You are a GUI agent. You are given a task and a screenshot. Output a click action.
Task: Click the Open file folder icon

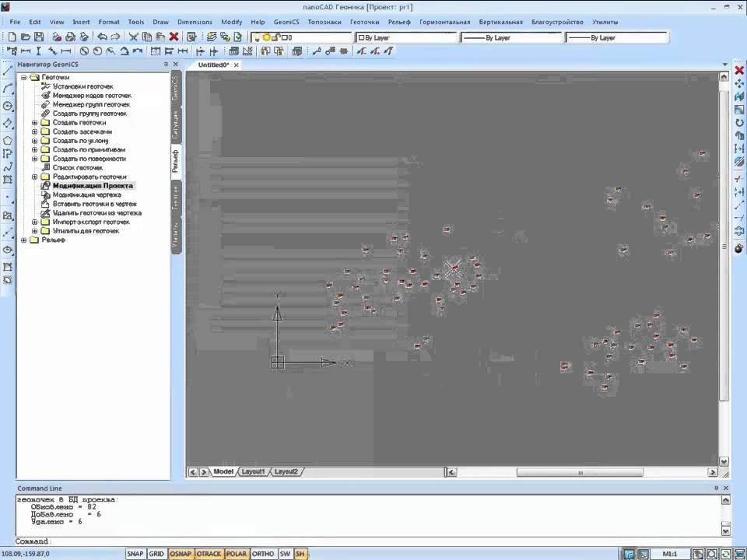pos(26,37)
